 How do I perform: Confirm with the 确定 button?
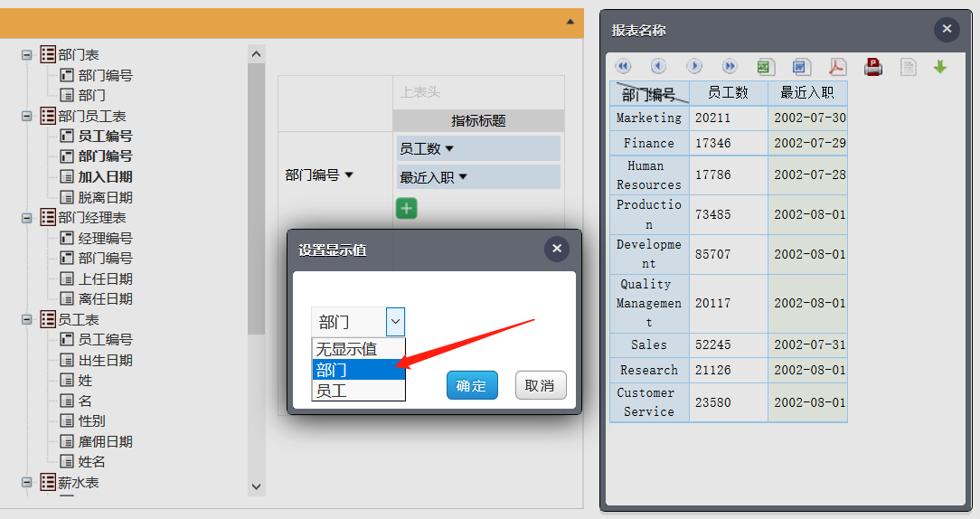tap(472, 385)
